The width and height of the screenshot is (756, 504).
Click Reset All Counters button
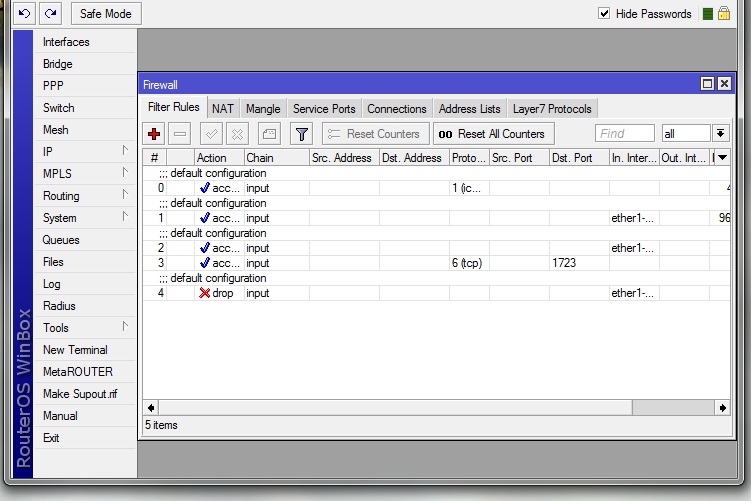494,134
